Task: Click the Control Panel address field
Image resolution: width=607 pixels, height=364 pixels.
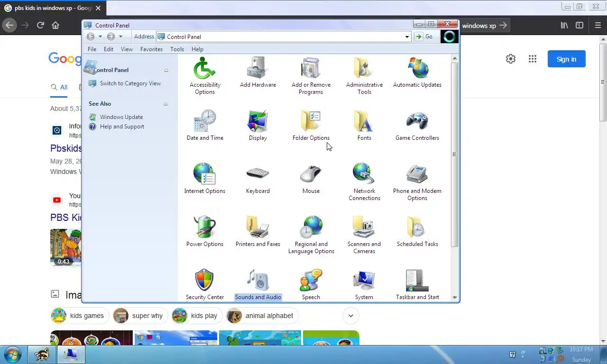Action: click(x=284, y=36)
